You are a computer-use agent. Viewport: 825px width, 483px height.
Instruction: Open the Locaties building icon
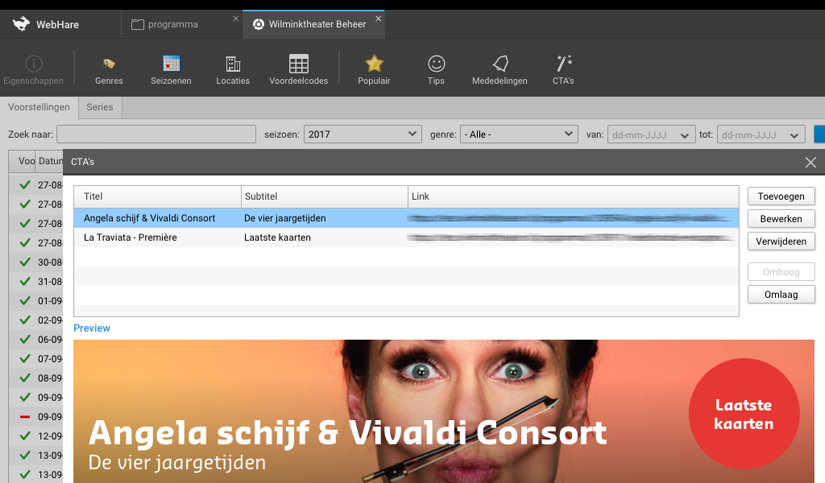click(233, 64)
